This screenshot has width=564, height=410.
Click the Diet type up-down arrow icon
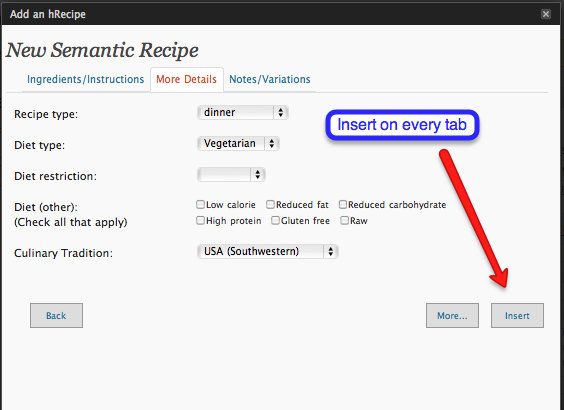click(x=272, y=144)
